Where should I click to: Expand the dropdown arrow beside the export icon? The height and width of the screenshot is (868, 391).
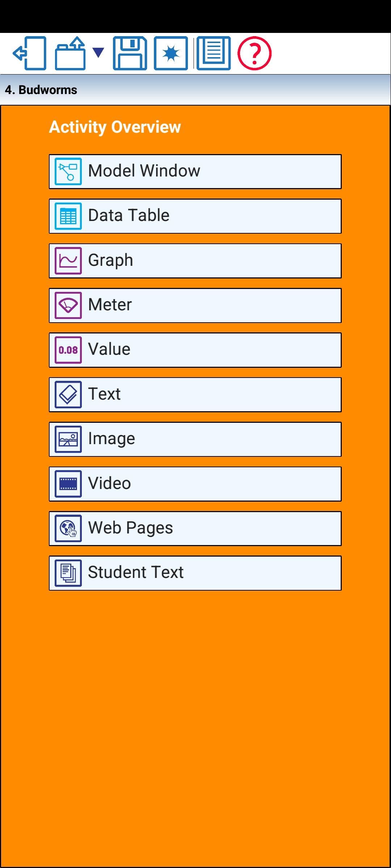98,52
